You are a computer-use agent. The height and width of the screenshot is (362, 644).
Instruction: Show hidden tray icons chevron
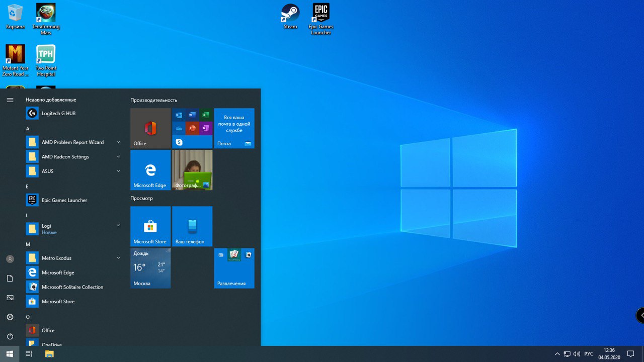[557, 354]
